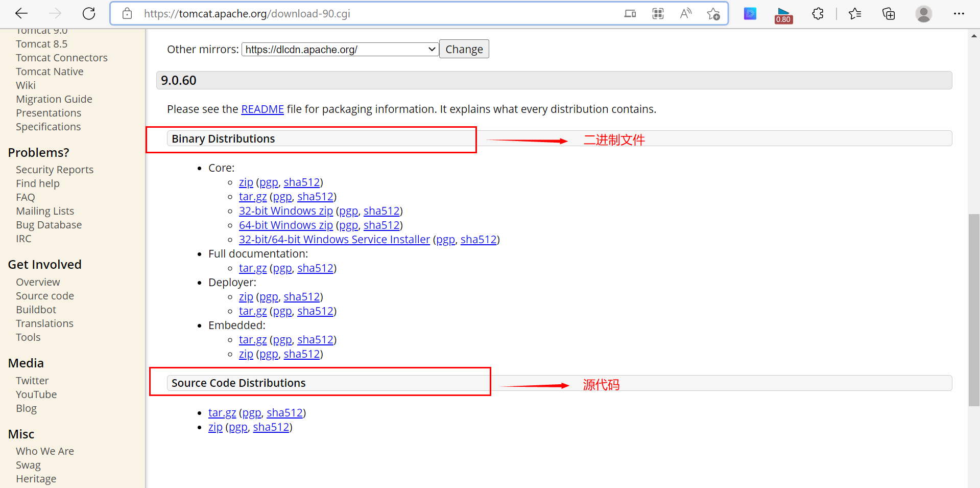The image size is (980, 488).
Task: Open Tomcat Connectors in sidebar
Action: coord(62,58)
